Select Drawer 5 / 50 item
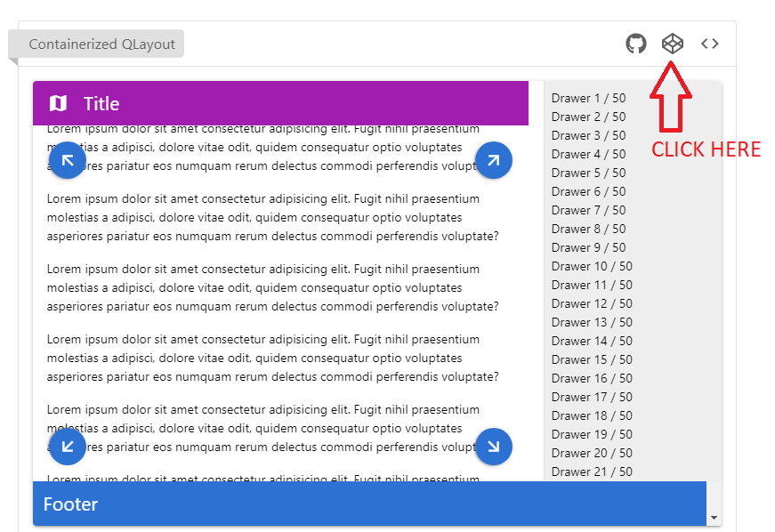 [x=588, y=173]
